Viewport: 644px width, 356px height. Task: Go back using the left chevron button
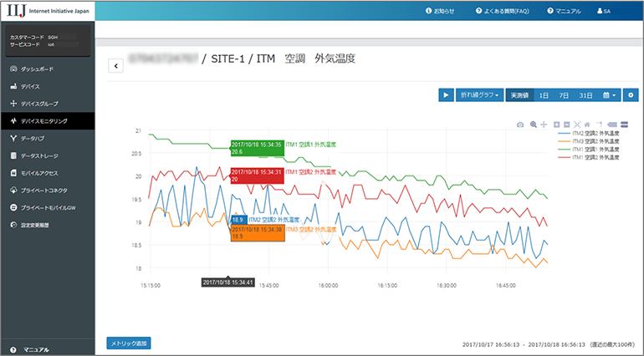116,66
